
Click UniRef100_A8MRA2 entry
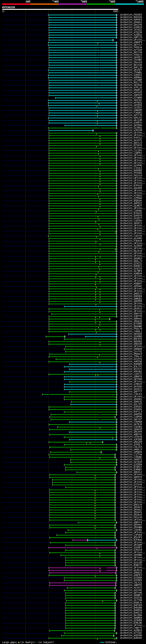pos(131,77)
